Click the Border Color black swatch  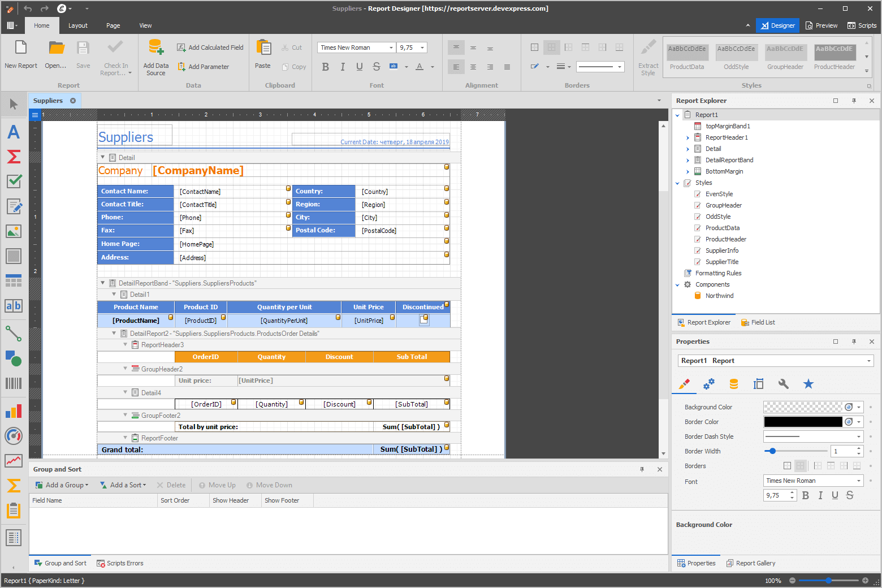coord(803,422)
